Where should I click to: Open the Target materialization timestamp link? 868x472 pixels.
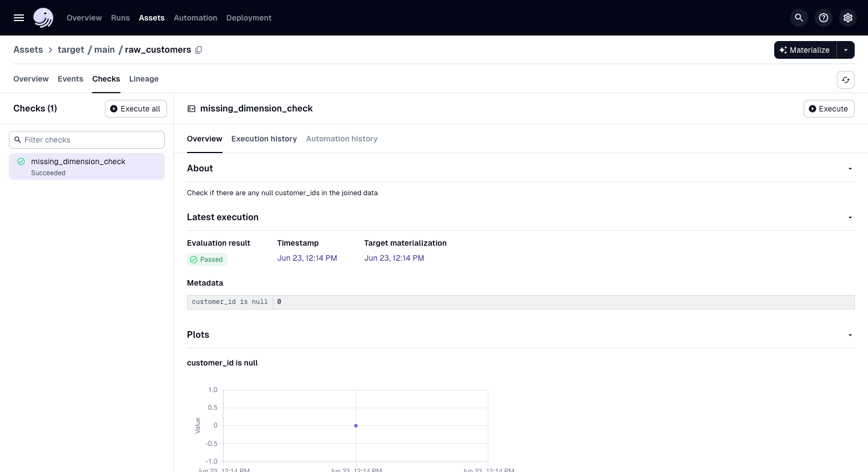coord(394,258)
